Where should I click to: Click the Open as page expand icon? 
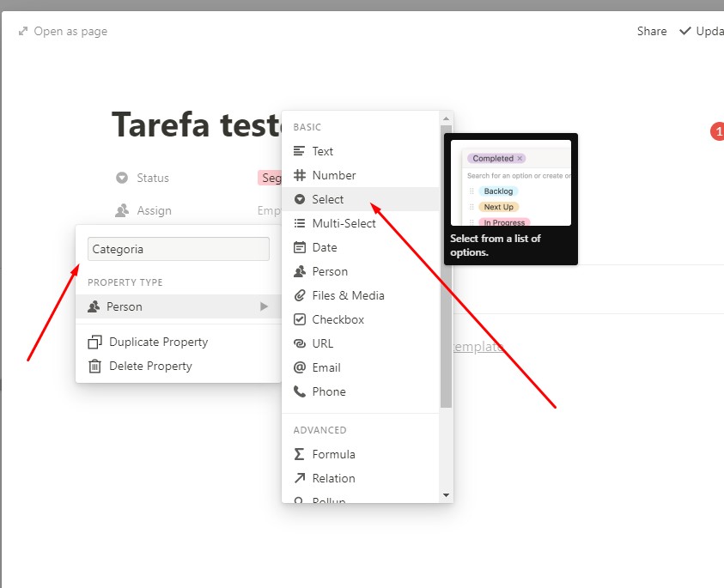pos(22,32)
